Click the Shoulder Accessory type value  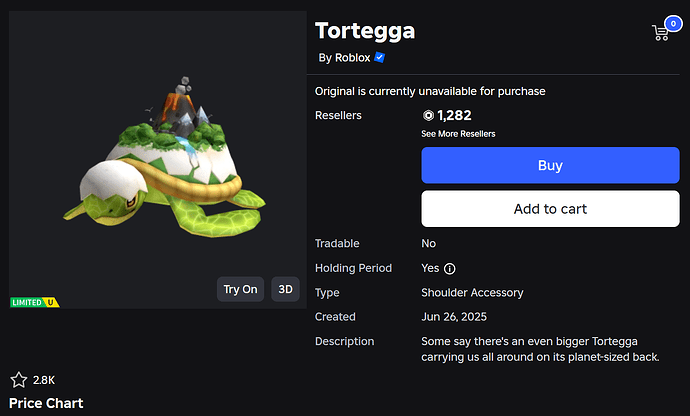click(x=472, y=293)
